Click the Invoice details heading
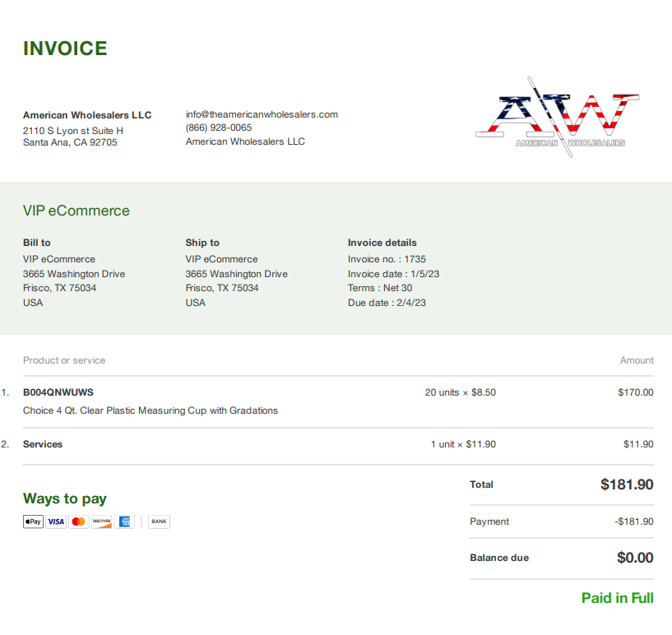This screenshot has height=635, width=672. (x=382, y=243)
